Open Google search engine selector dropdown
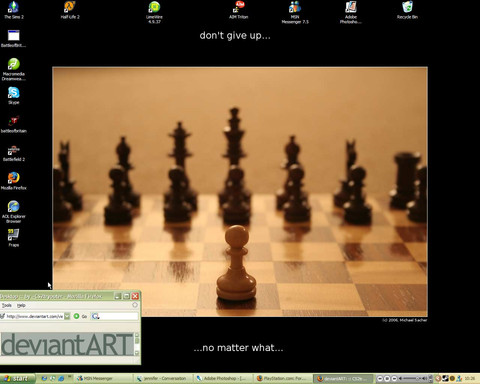 click(96, 316)
